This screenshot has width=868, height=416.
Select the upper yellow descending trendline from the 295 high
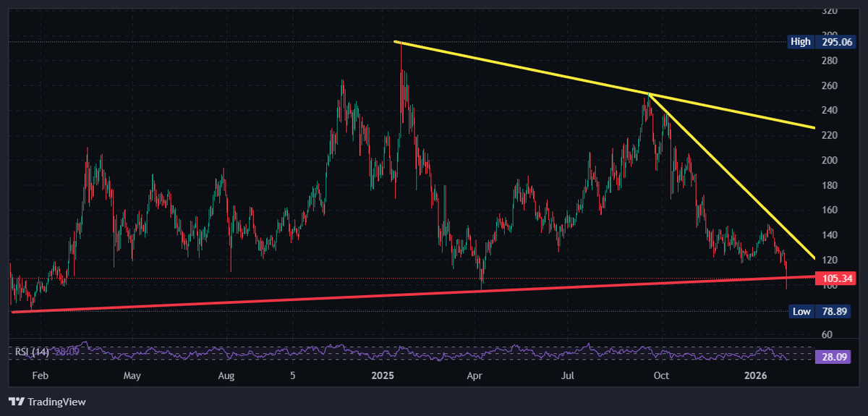coord(605,85)
